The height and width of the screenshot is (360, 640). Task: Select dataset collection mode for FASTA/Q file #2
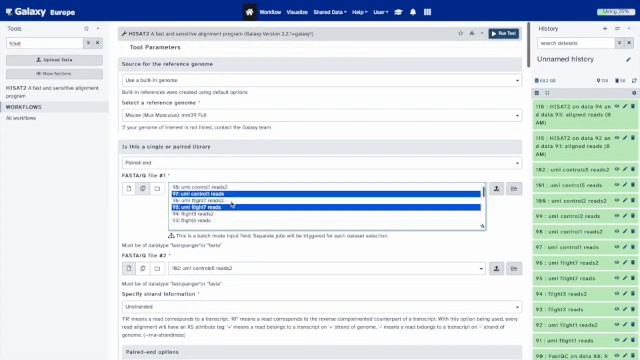[157, 268]
